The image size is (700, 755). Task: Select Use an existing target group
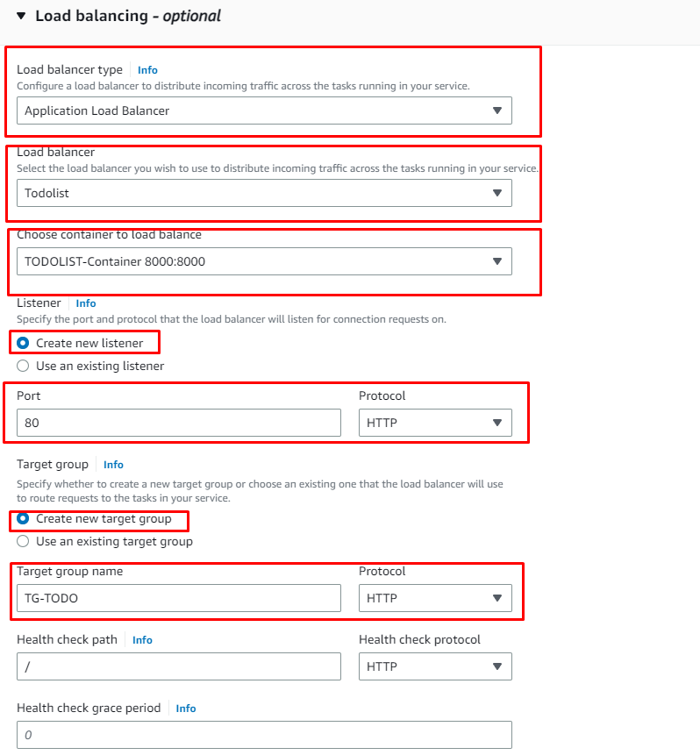(21, 541)
